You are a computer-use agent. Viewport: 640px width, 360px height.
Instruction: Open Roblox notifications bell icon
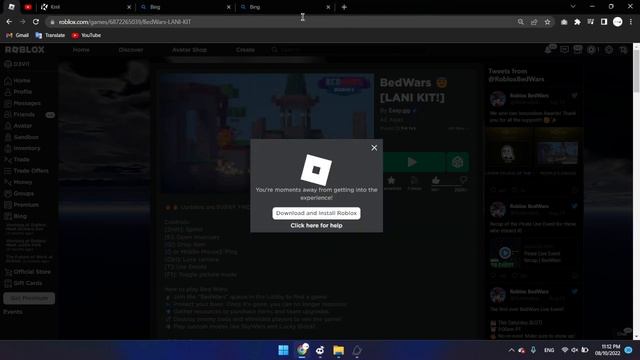[549, 49]
